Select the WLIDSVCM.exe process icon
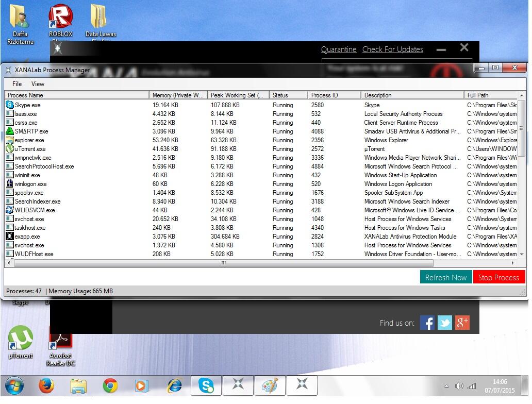This screenshot has height=404, width=532. 10,210
